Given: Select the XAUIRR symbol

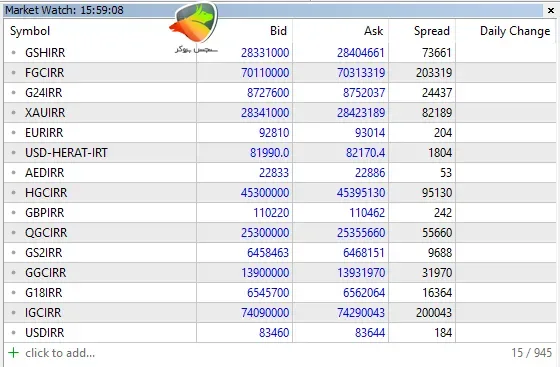Looking at the screenshot, I should pos(45,113).
